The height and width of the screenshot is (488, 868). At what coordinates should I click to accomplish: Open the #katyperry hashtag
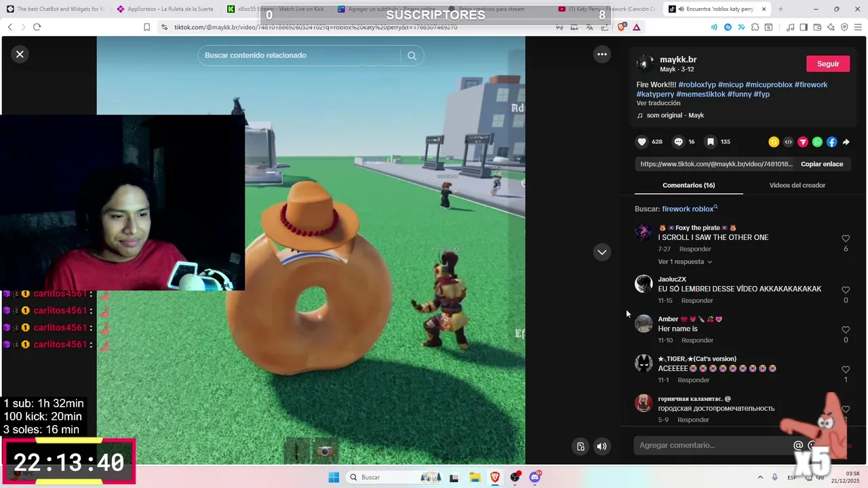(x=655, y=94)
